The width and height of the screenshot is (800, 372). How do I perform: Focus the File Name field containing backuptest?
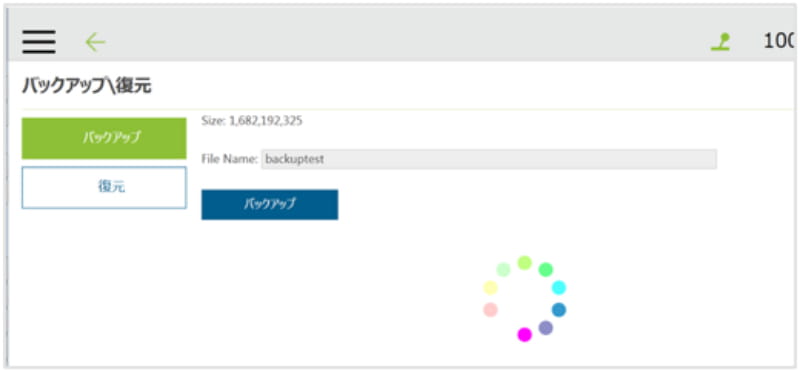point(489,159)
